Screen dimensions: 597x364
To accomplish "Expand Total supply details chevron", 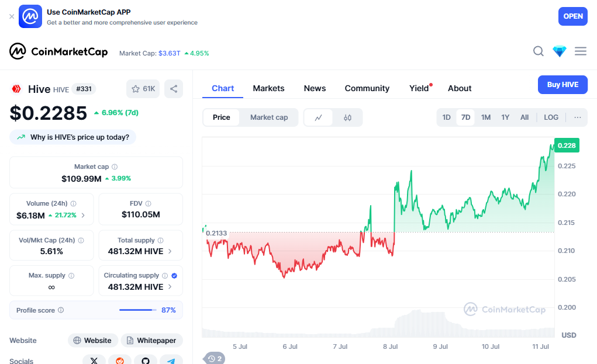I will pos(170,252).
